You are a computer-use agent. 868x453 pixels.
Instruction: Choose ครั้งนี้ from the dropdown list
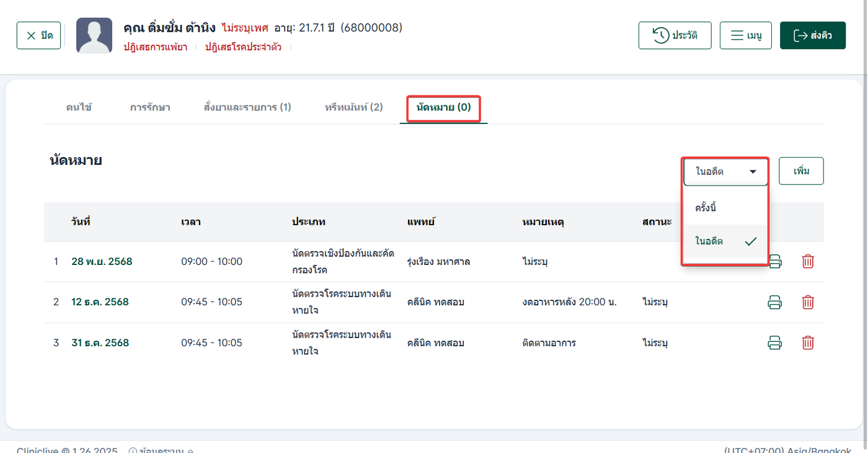[x=725, y=207]
